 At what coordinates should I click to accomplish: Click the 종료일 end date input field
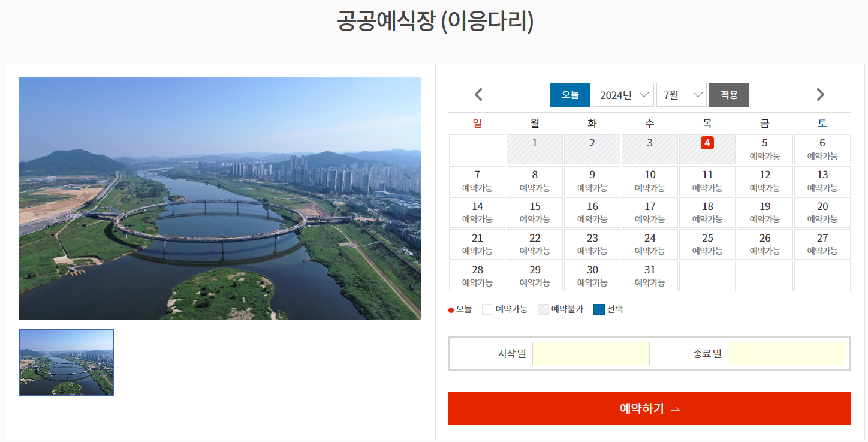pos(786,353)
